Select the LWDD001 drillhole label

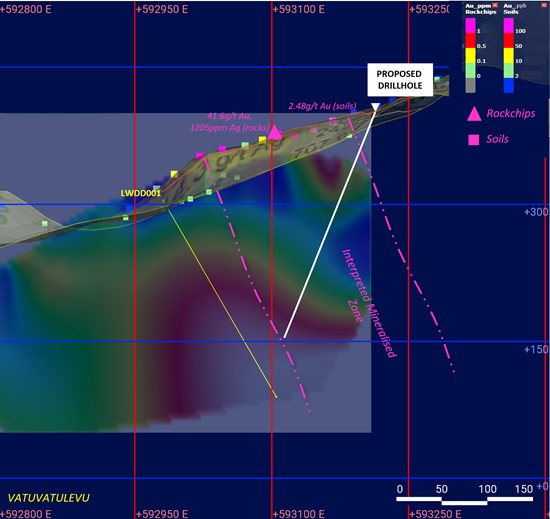(x=141, y=193)
